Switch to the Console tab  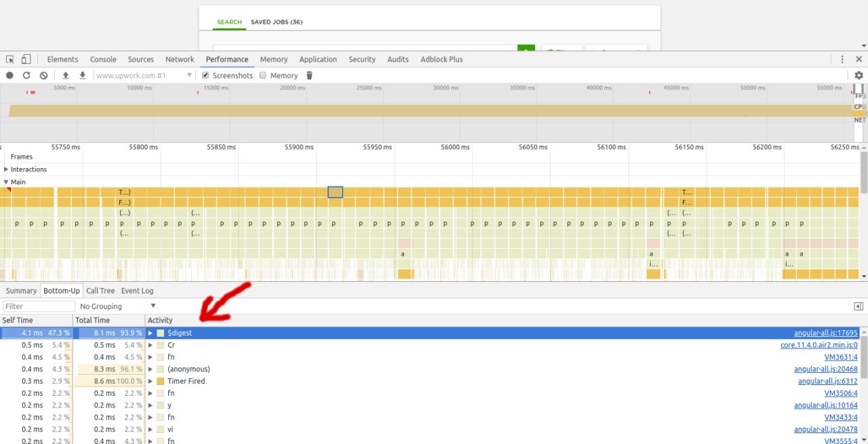click(103, 60)
